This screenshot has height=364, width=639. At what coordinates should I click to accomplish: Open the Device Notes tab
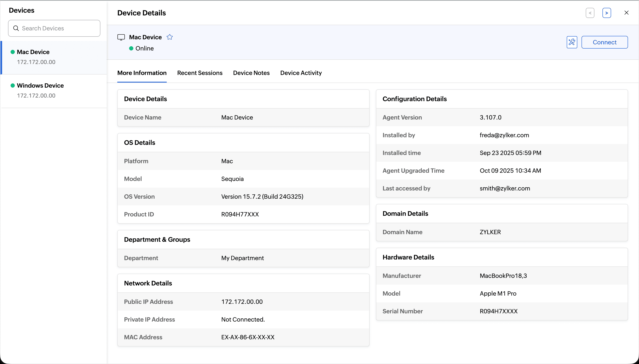click(x=251, y=73)
